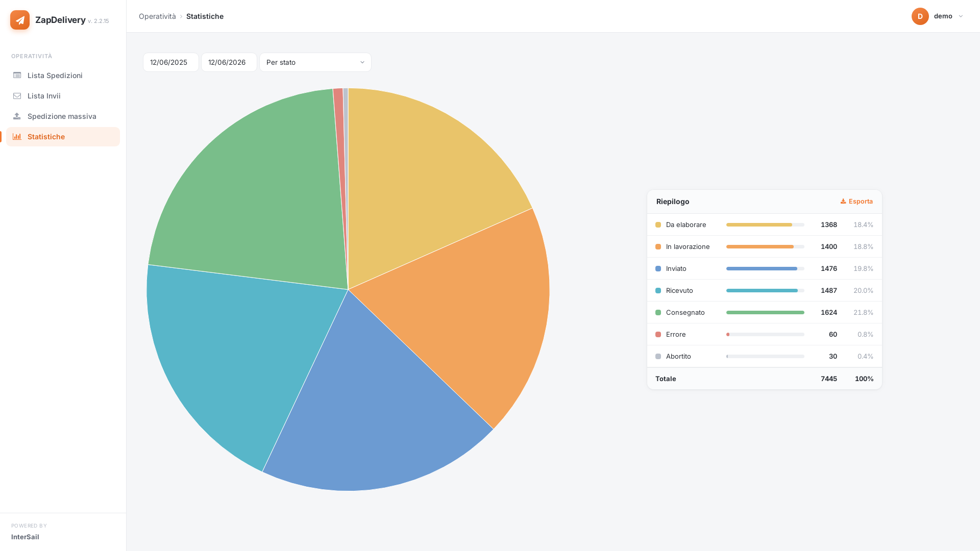Export the summary with Esporta

click(856, 202)
